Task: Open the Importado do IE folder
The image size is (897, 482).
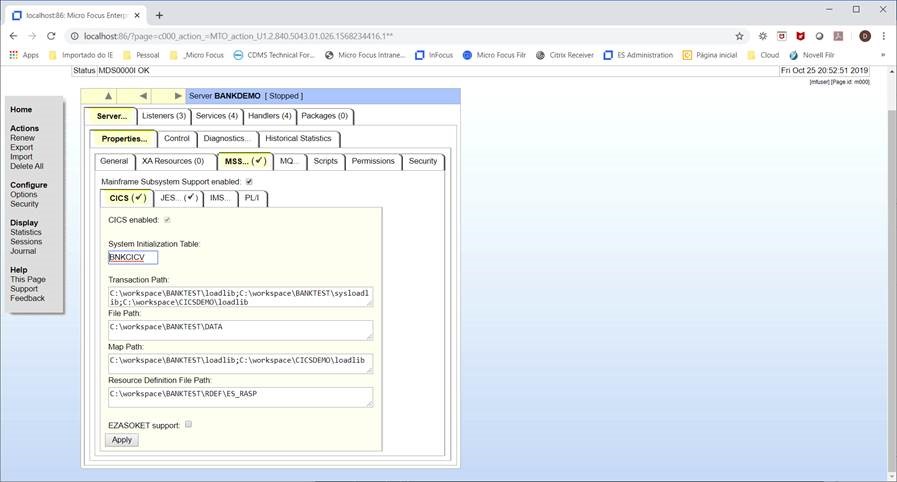Action: [x=81, y=55]
